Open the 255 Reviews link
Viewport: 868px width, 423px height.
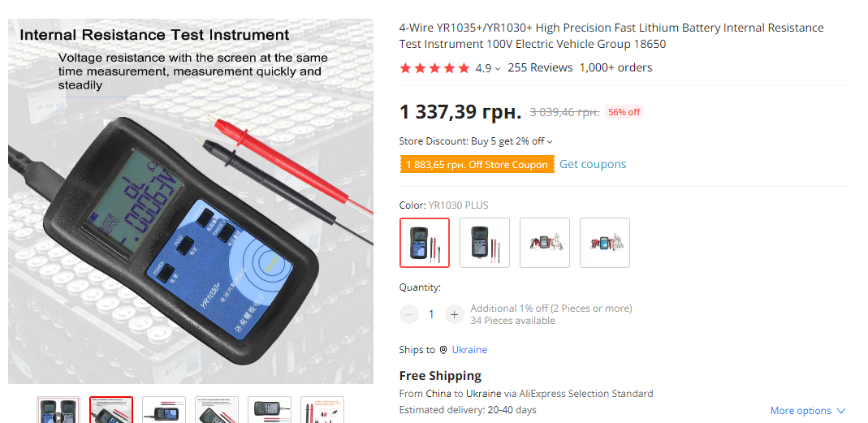(x=540, y=68)
